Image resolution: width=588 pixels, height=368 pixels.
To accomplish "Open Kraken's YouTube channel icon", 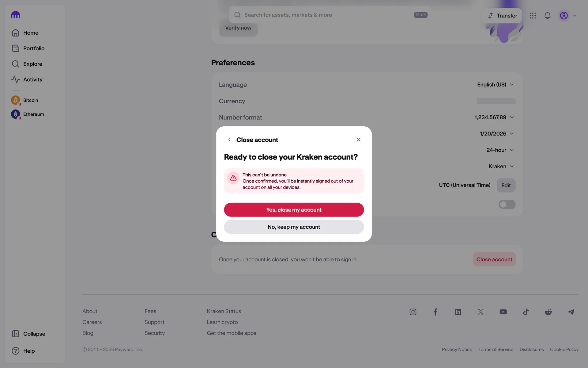I will pyautogui.click(x=503, y=312).
